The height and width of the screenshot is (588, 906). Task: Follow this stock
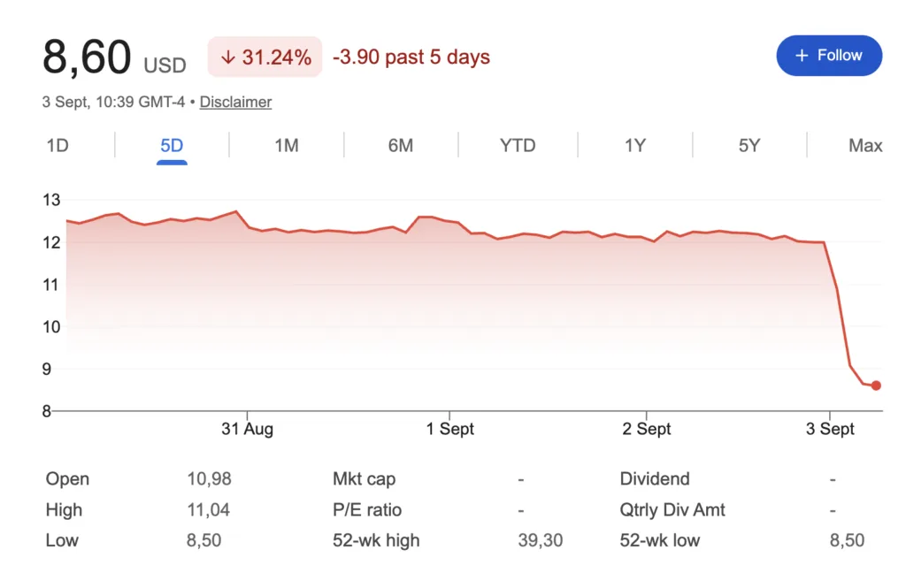point(829,56)
